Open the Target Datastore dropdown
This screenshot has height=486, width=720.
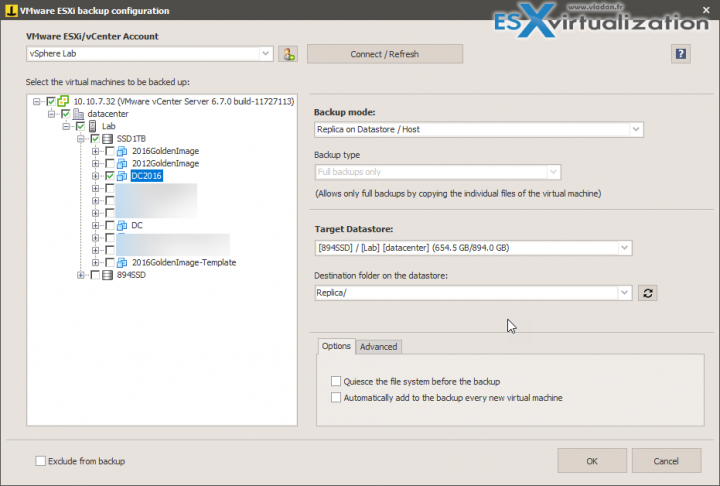pyautogui.click(x=624, y=248)
